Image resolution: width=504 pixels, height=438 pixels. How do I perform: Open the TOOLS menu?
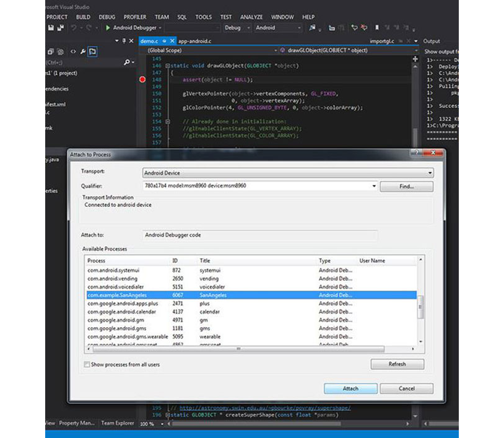click(x=204, y=17)
